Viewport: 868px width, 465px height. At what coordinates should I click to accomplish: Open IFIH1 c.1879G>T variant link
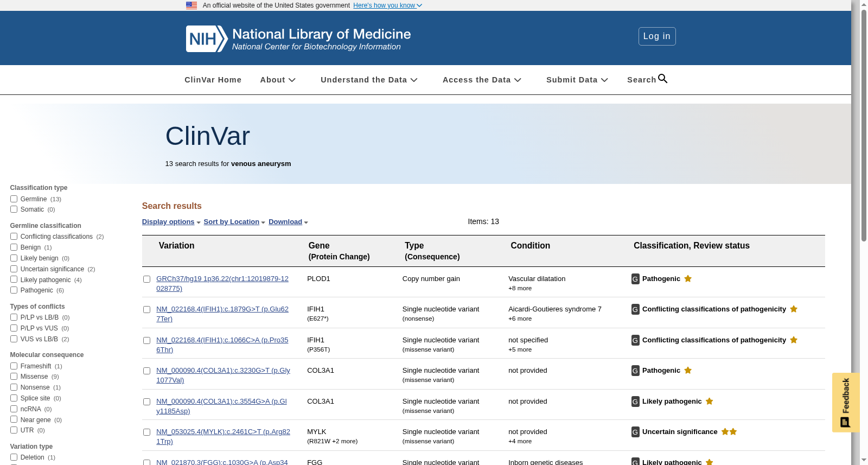[x=222, y=314]
